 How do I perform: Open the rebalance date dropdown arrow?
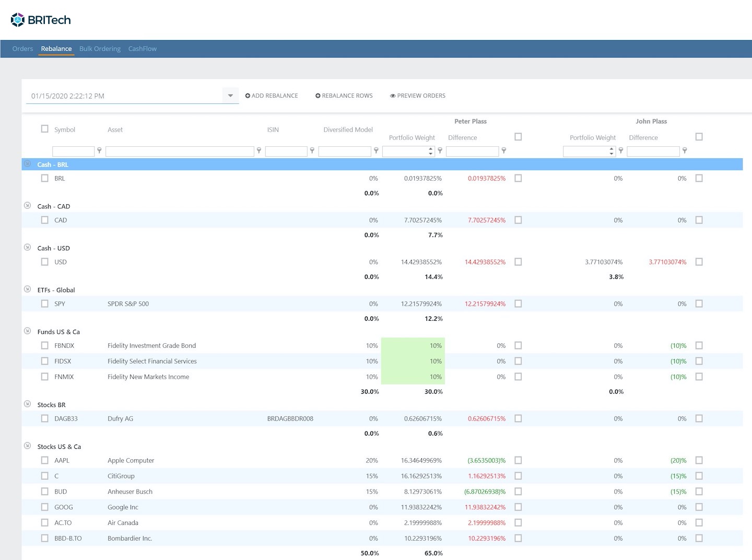point(230,96)
